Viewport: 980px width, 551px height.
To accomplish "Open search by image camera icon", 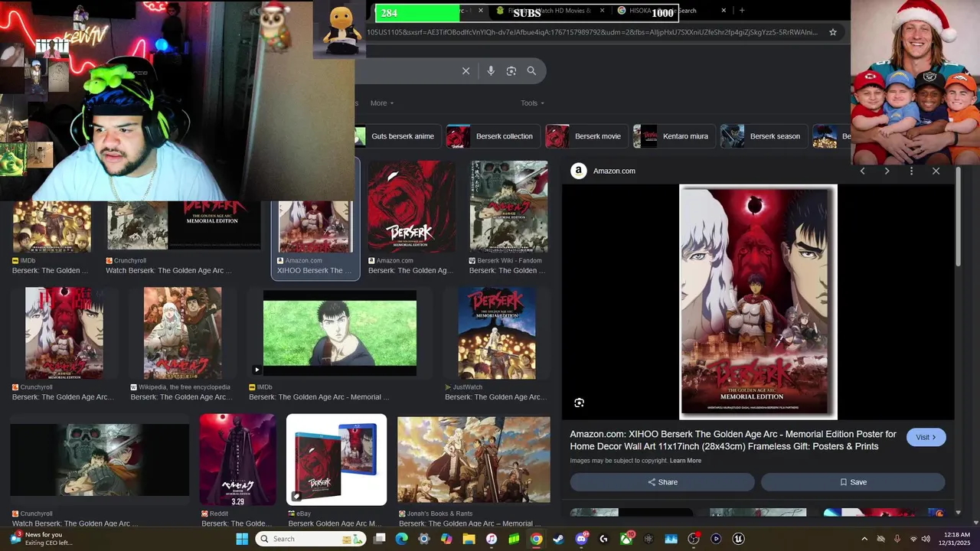I will (x=511, y=70).
